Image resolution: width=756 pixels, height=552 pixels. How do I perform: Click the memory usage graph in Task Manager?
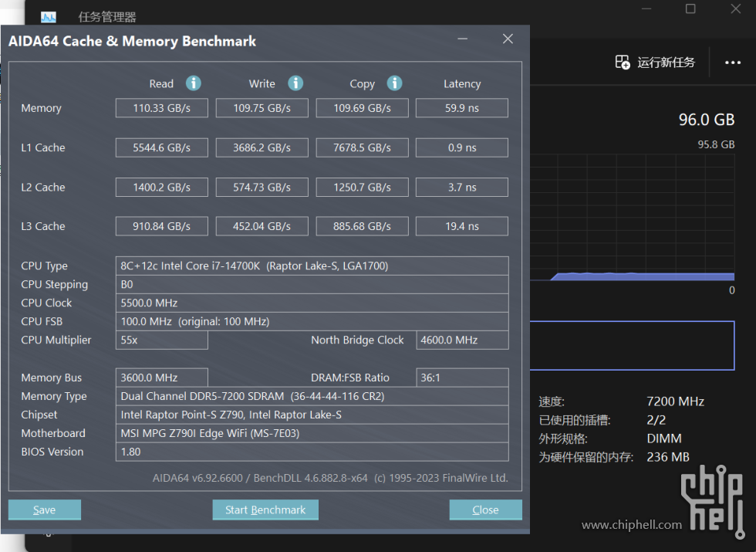point(632,217)
